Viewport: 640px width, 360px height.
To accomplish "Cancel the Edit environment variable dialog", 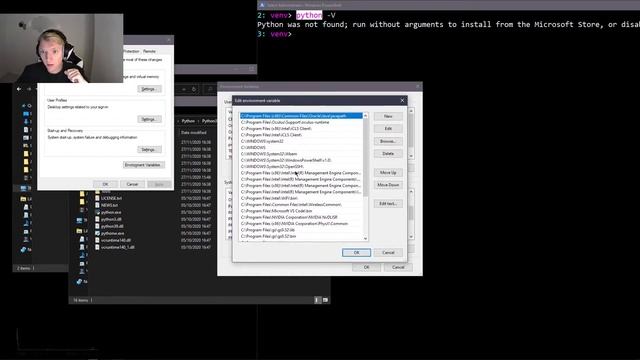I will click(x=388, y=253).
